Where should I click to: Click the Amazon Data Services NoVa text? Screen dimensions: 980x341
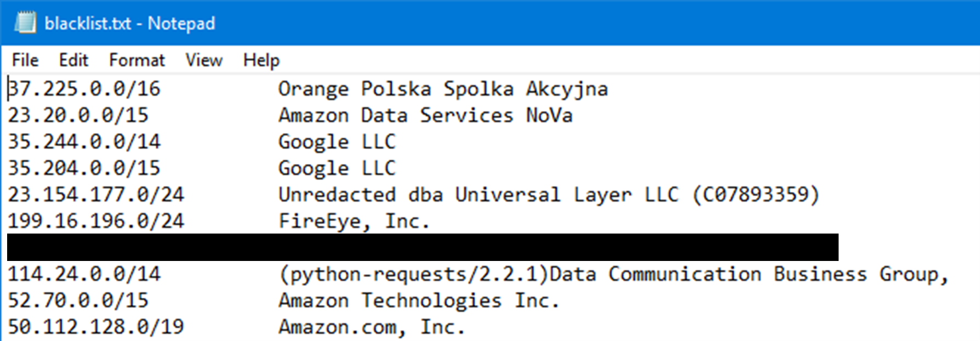pos(425,115)
